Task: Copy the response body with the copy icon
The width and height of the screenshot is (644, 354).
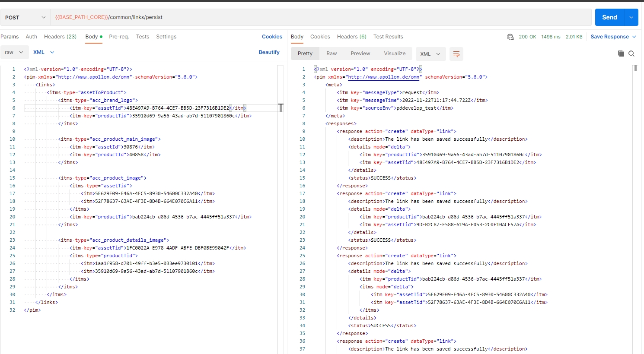Action: (x=621, y=54)
